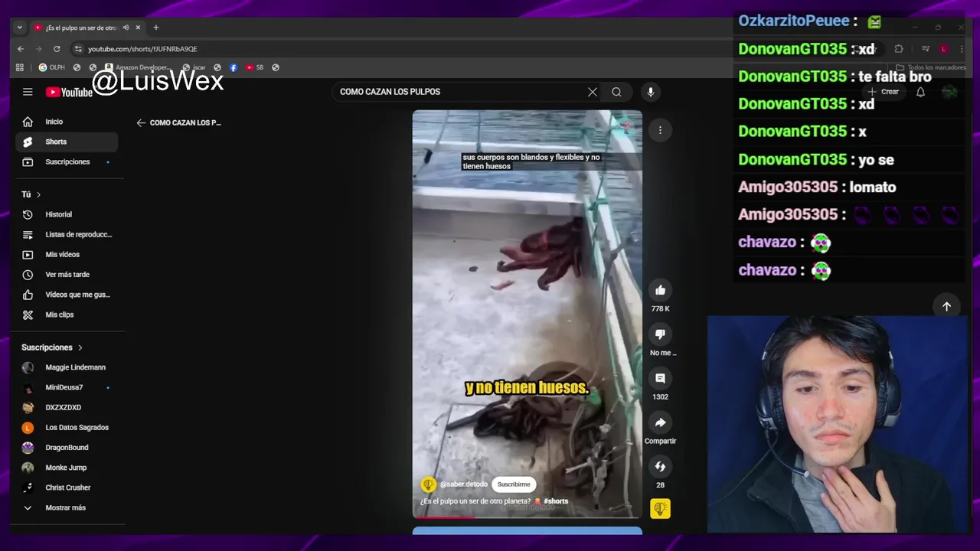The image size is (980, 551).
Task: Open the Remix button showing 28
Action: [x=660, y=467]
